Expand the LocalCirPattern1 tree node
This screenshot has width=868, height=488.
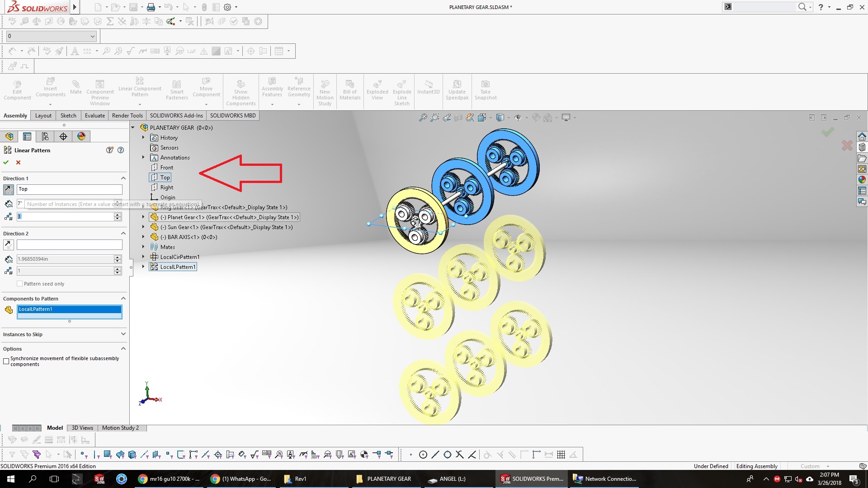[x=143, y=257]
